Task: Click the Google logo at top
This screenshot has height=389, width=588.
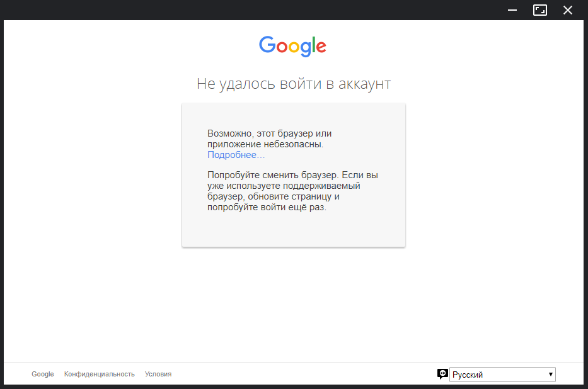Action: pyautogui.click(x=292, y=47)
